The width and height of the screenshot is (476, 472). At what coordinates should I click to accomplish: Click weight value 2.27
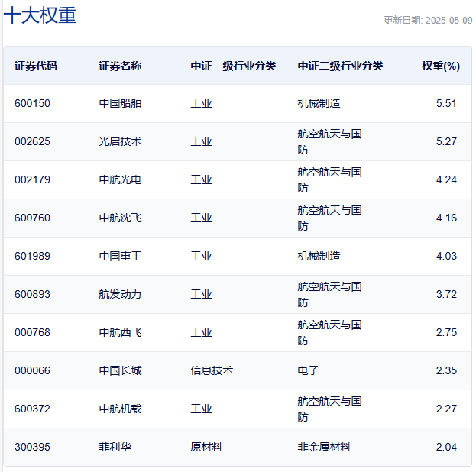tap(446, 409)
